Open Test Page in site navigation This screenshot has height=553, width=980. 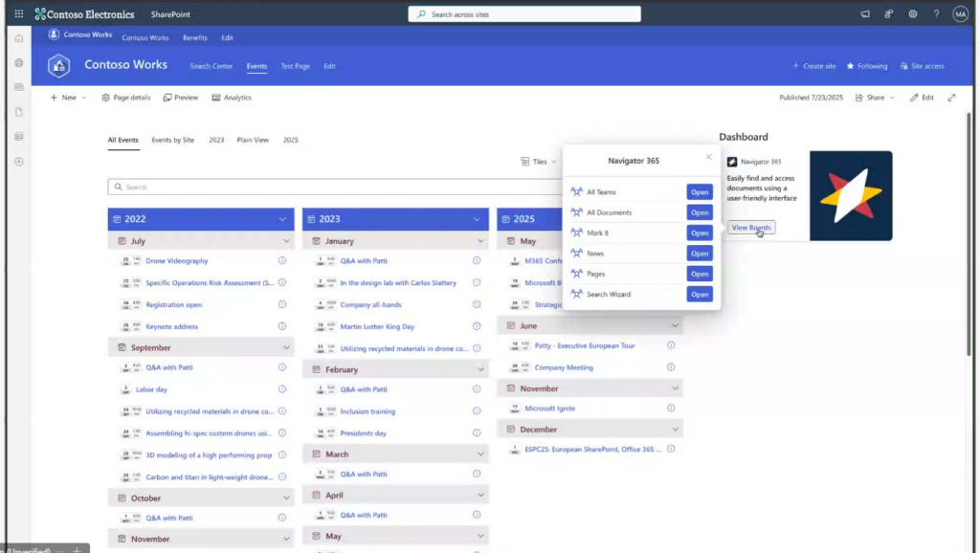295,66
